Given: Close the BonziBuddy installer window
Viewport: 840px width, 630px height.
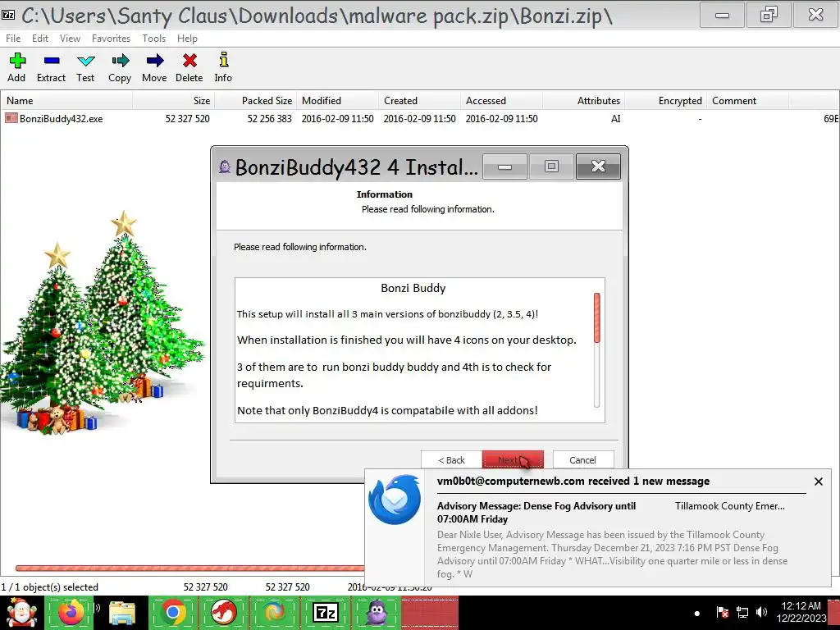Looking at the screenshot, I should 598,167.
